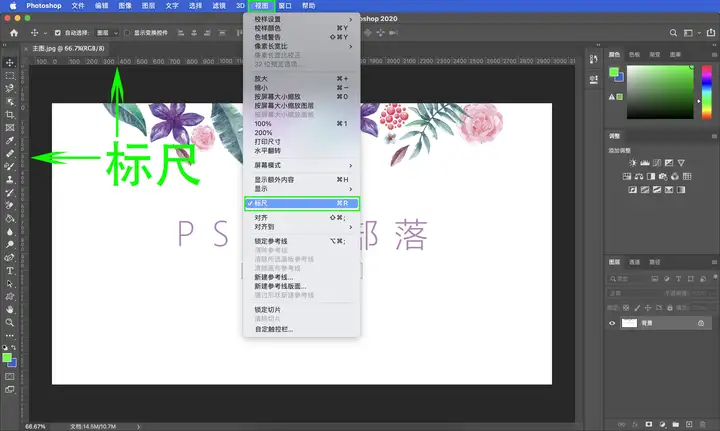Expand the 校样设置 submenu
The image size is (720, 431).
pyautogui.click(x=302, y=19)
